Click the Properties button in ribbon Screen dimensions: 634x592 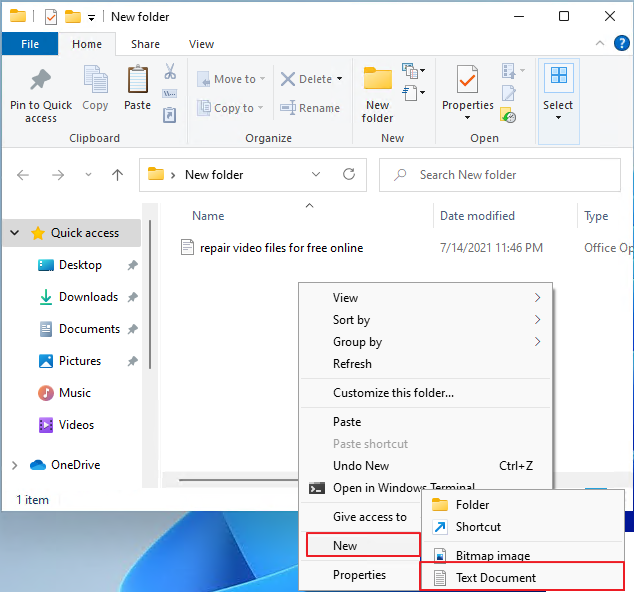468,93
